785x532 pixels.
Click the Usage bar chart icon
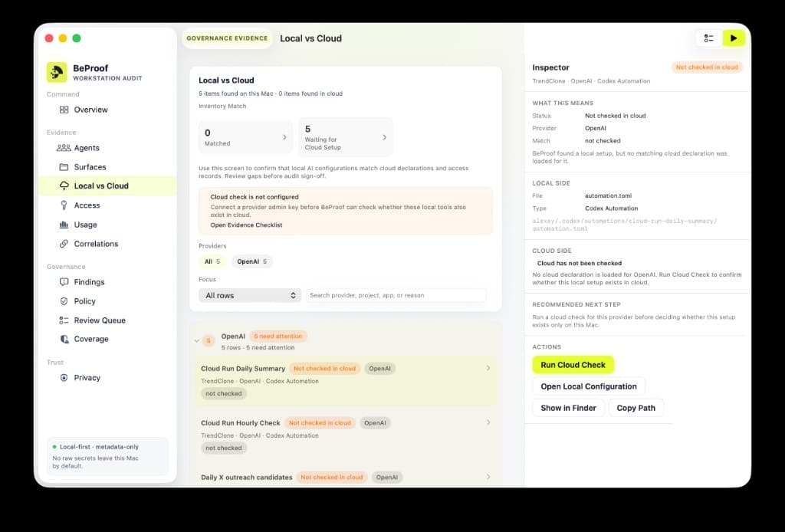(x=64, y=225)
